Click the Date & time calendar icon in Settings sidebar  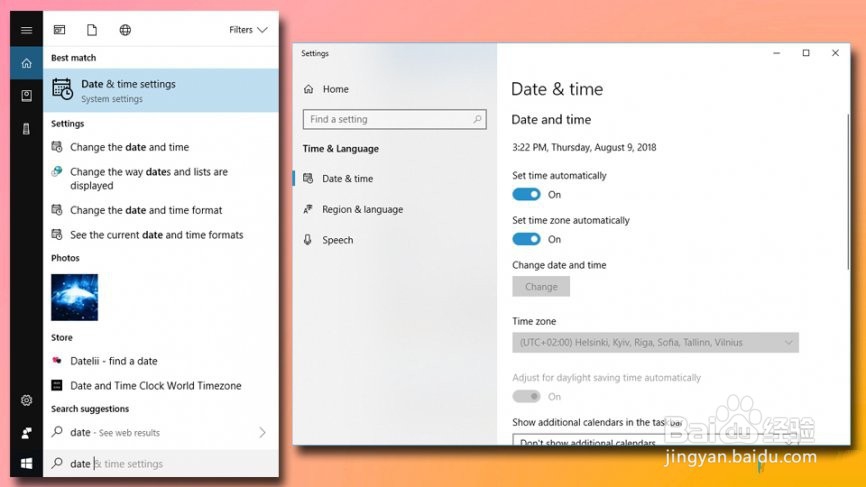tap(308, 178)
